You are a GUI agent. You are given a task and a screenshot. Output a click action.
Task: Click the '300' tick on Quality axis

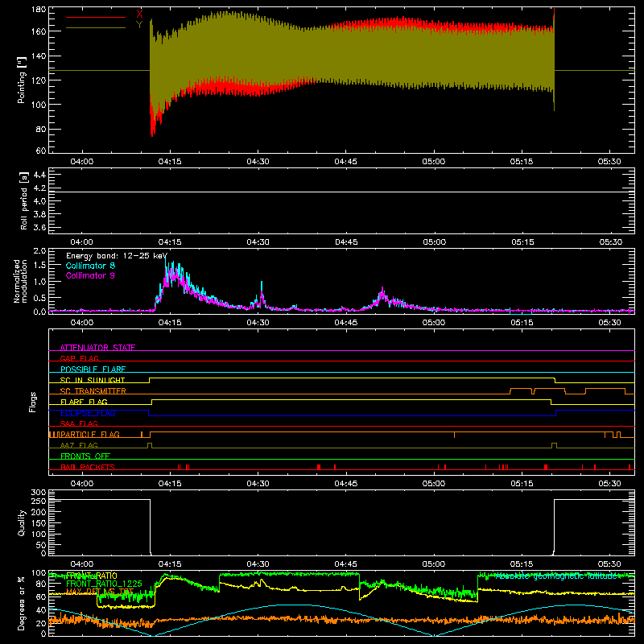click(x=39, y=493)
